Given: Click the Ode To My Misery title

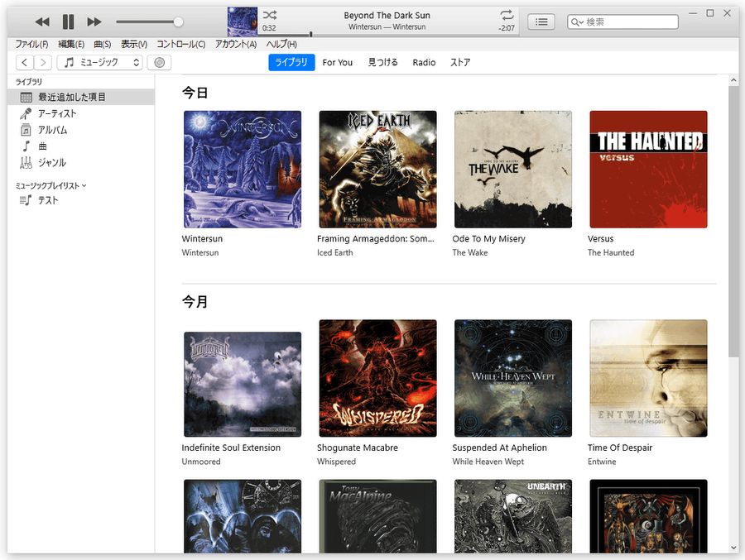Looking at the screenshot, I should (x=489, y=239).
